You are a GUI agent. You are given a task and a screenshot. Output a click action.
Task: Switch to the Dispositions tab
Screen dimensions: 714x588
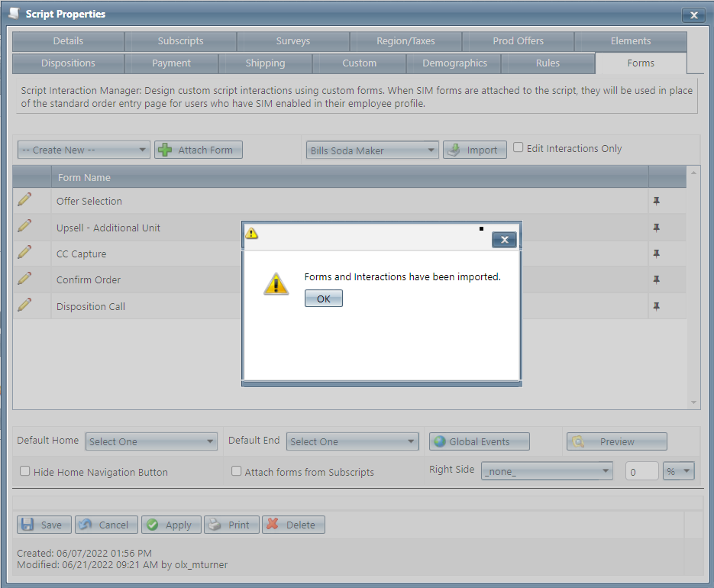[x=68, y=63]
